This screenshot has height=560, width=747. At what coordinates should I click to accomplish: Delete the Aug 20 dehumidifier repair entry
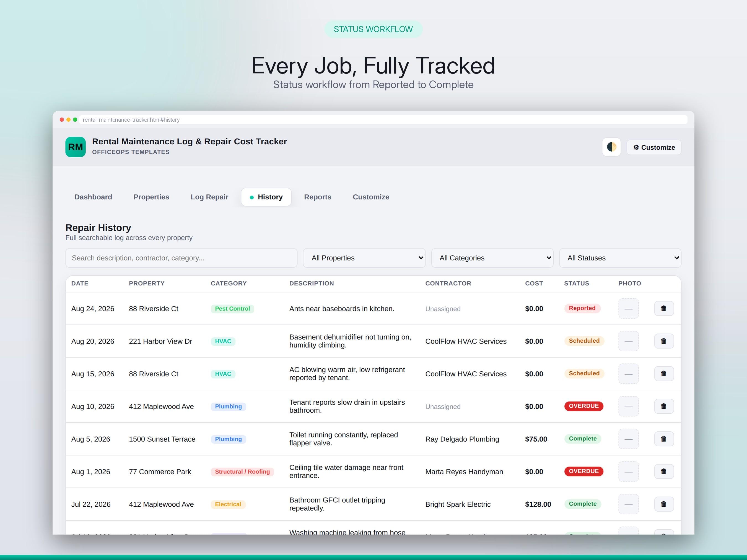664,341
